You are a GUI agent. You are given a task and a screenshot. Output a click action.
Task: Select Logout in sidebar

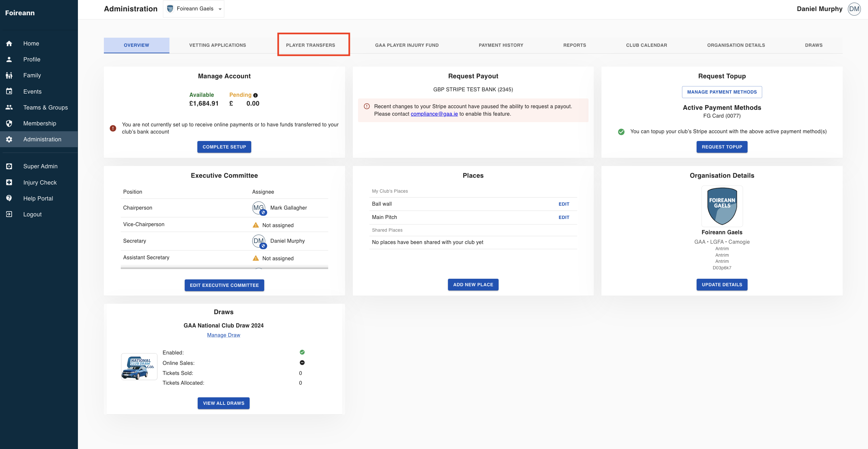point(39,214)
